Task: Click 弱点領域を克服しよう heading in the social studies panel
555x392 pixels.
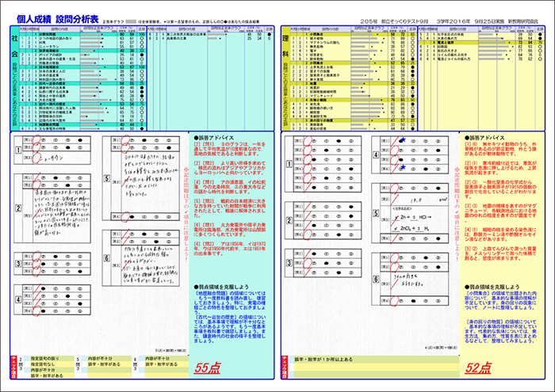Action: (221, 287)
